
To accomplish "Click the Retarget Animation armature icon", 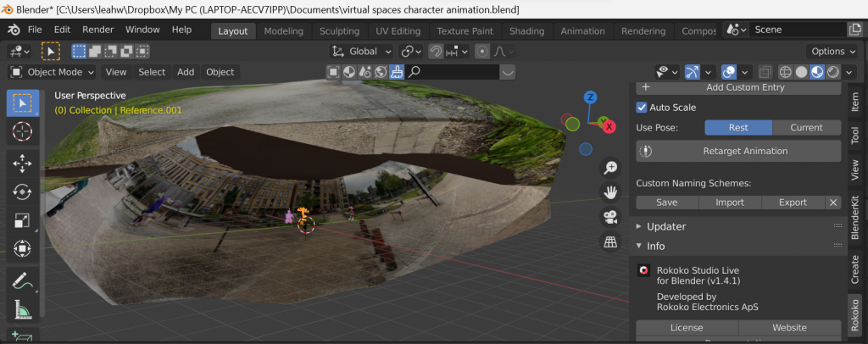I will coord(645,151).
